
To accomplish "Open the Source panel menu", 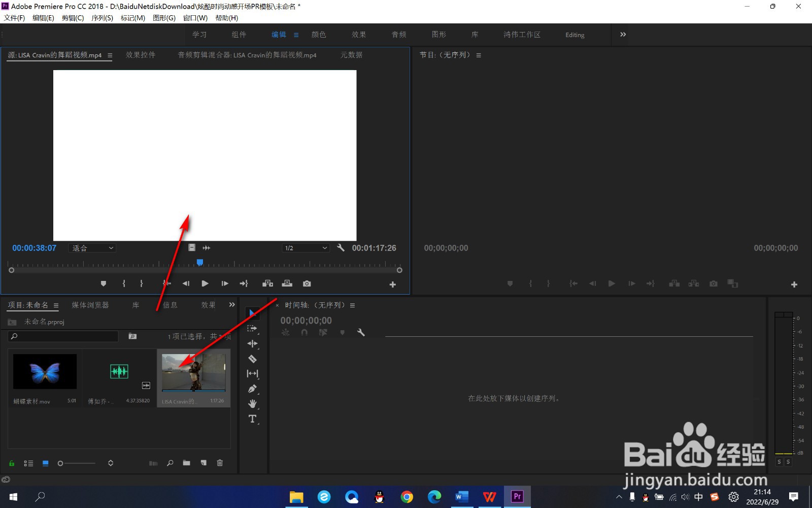I will coord(110,55).
